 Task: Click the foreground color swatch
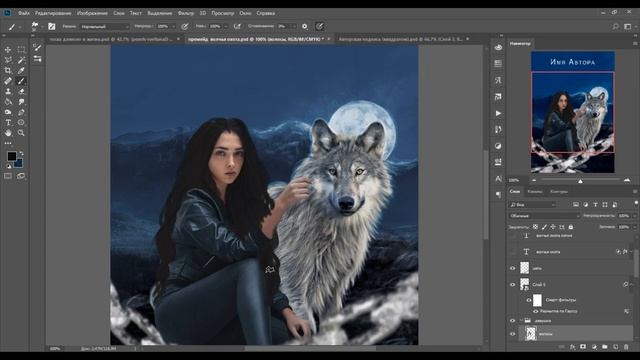coord(11,156)
